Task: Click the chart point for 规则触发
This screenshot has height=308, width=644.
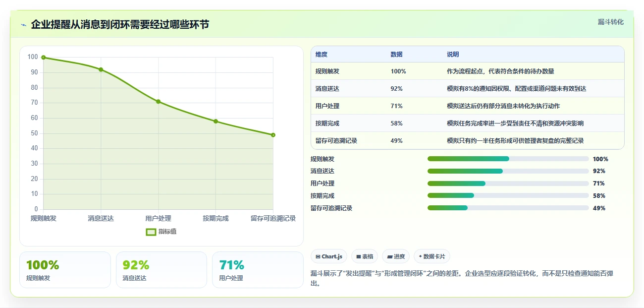Action: pyautogui.click(x=44, y=58)
